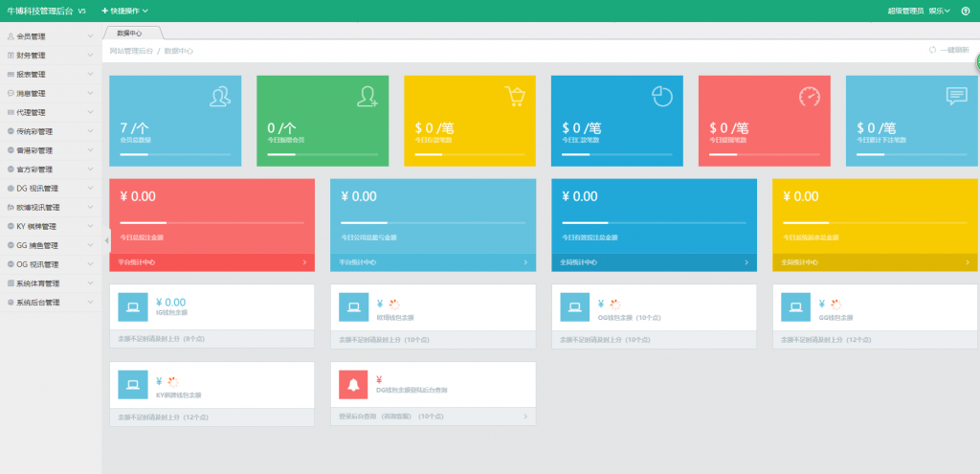Open the 快捷操作 dropdown in top bar

[x=124, y=11]
